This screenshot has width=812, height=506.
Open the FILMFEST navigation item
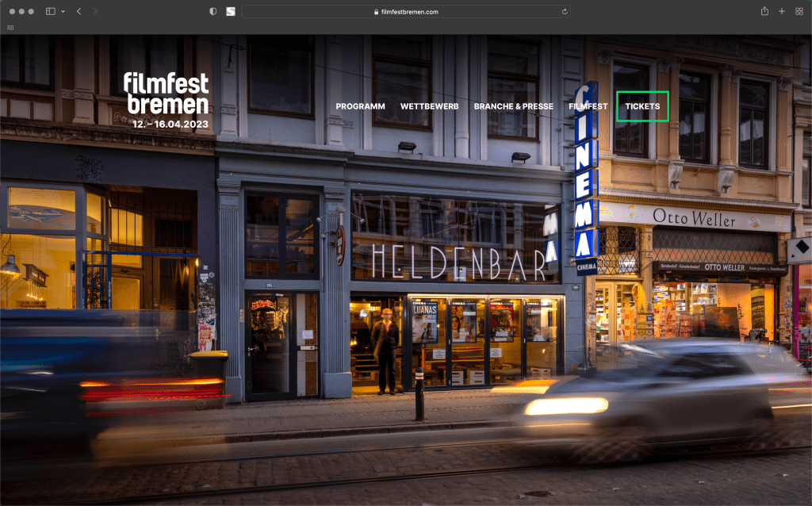click(x=588, y=106)
